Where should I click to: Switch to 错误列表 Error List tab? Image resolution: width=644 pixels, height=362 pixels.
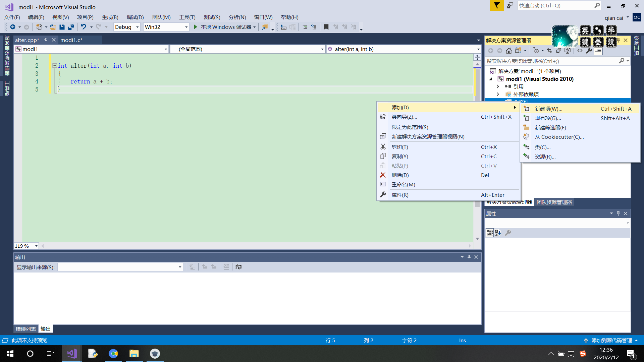coord(26,329)
